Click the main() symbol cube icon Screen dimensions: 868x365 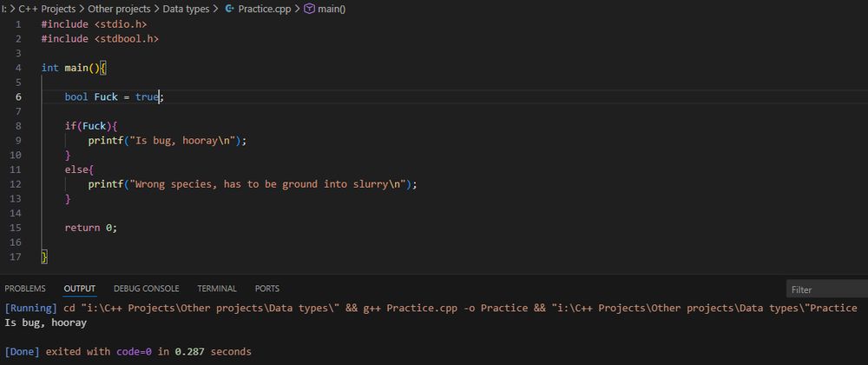[x=310, y=9]
